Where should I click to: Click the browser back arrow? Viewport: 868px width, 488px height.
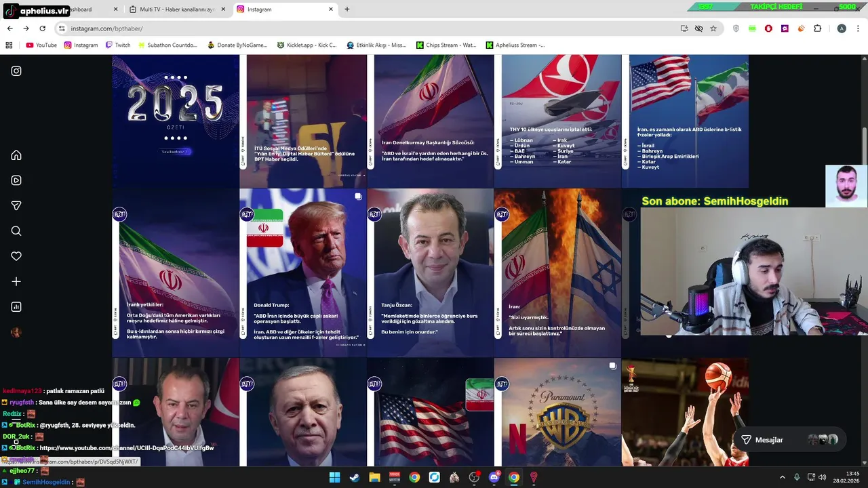(x=9, y=28)
